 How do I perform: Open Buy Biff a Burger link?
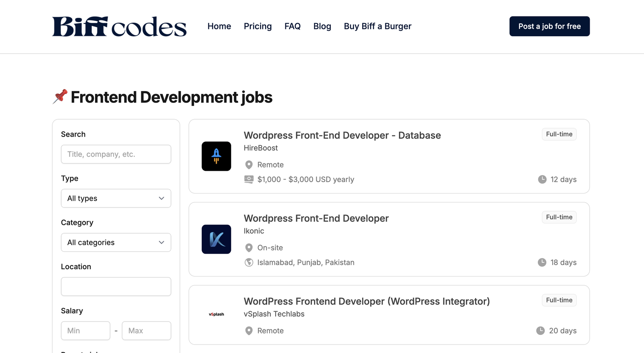tap(378, 26)
